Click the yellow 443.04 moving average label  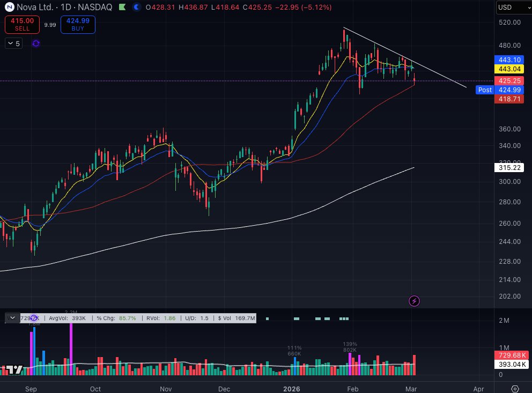509,69
